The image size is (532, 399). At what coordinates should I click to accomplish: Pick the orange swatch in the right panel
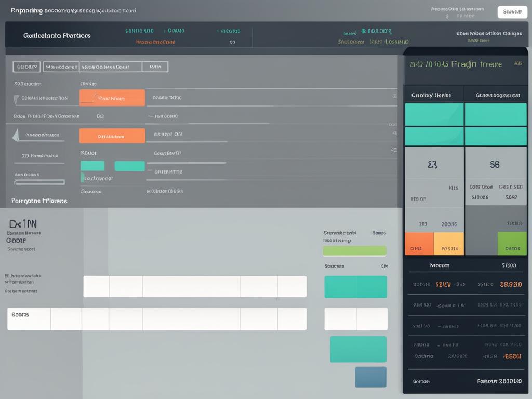[x=419, y=244]
